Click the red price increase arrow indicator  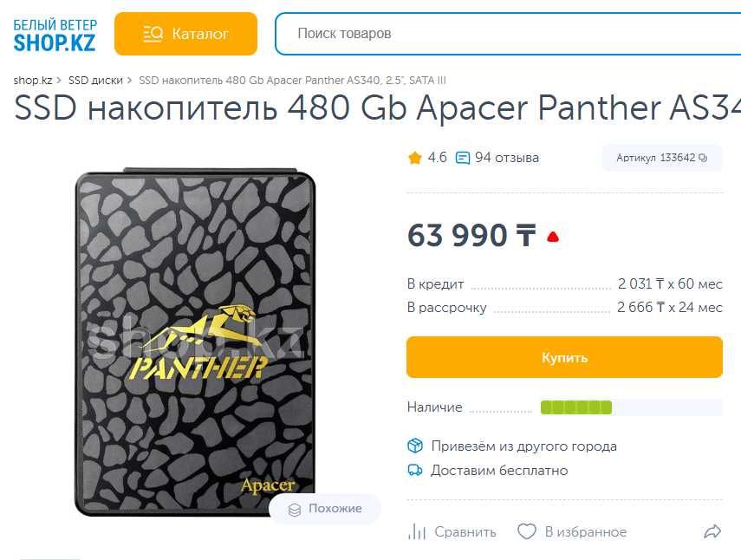553,237
